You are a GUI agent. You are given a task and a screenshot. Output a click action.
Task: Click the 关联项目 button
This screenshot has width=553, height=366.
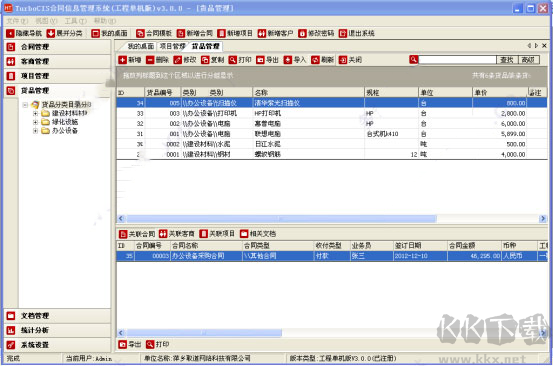tap(217, 234)
